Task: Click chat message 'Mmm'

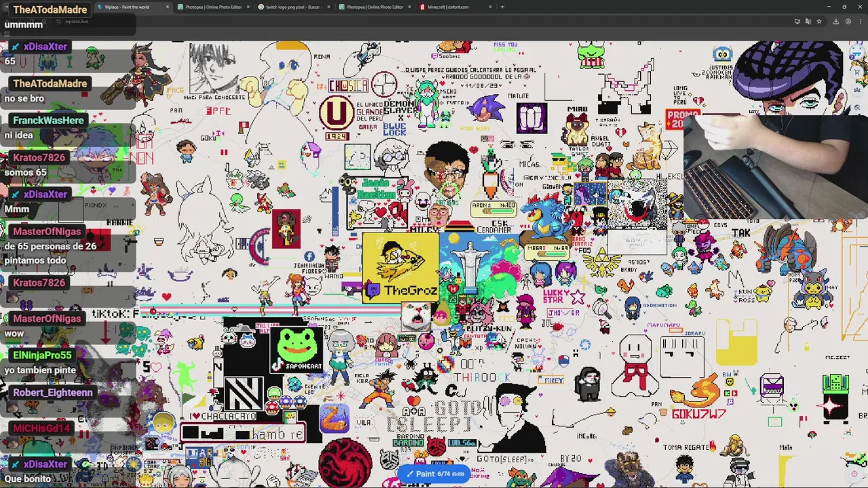Action: tap(17, 209)
